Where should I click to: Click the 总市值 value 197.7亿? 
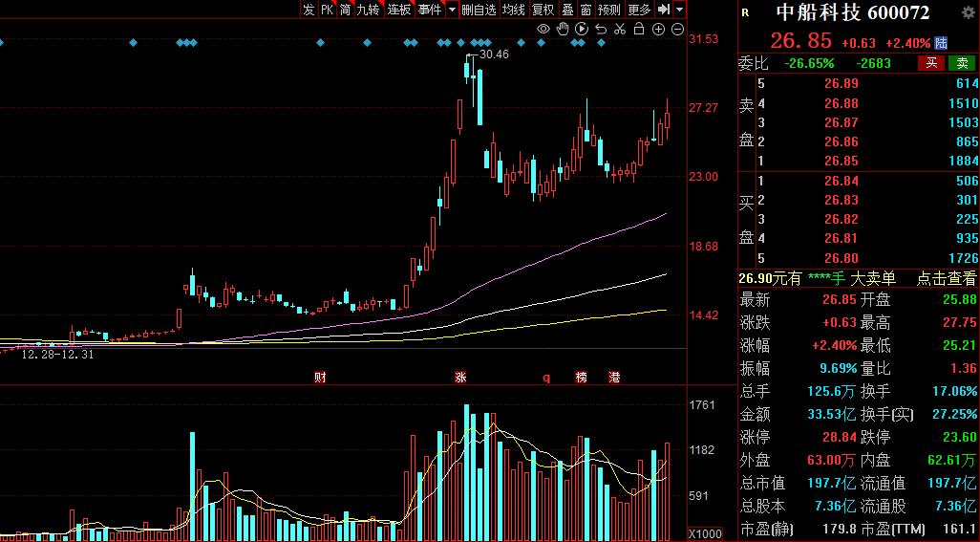tap(831, 483)
